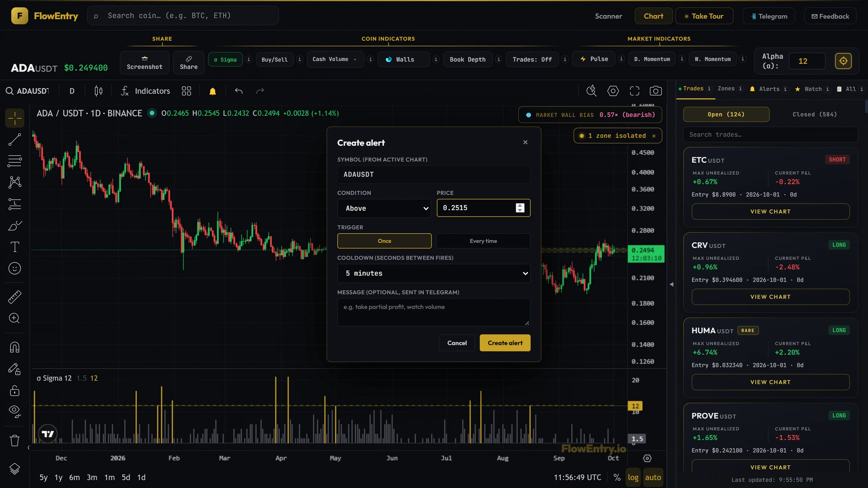
Task: Open the cooldown 5 minutes dropdown
Action: point(434,273)
